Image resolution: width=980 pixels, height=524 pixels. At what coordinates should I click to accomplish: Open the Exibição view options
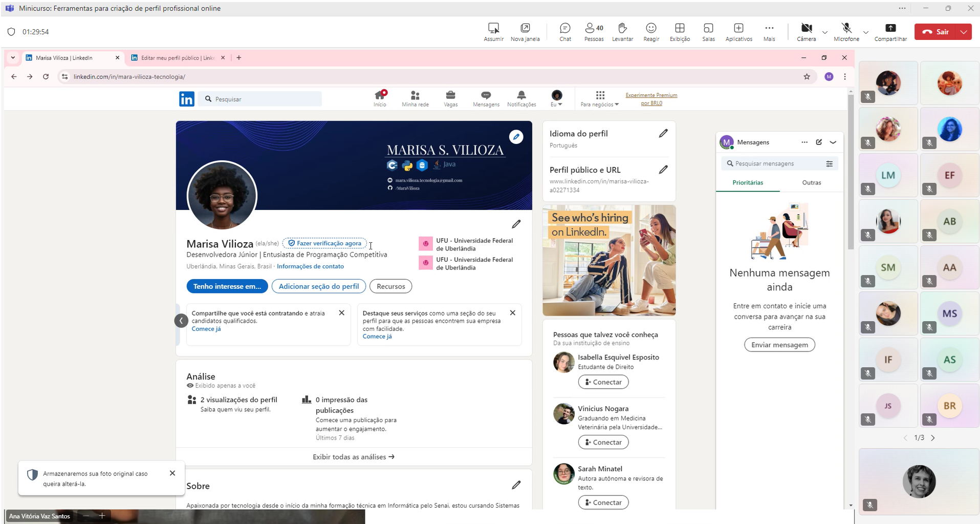(x=680, y=32)
